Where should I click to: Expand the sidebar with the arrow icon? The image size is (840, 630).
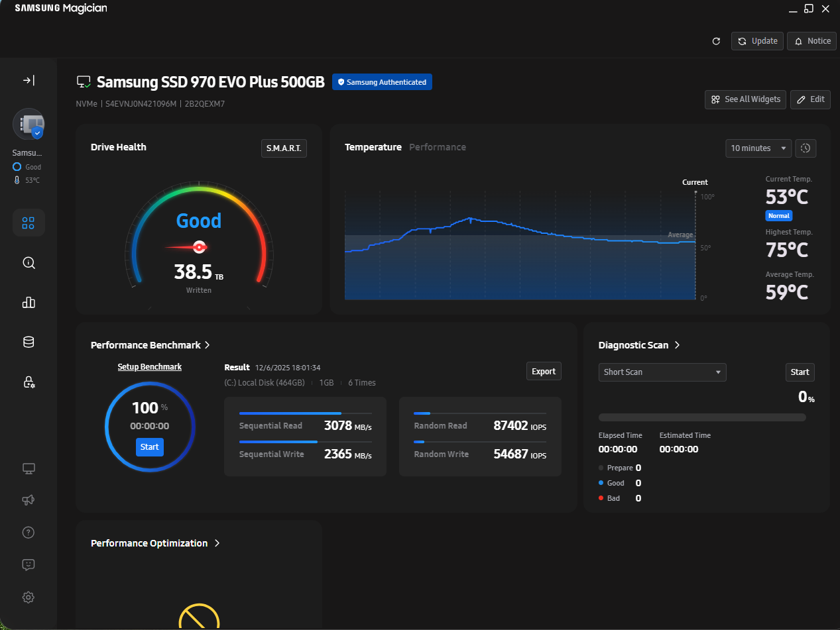click(29, 80)
